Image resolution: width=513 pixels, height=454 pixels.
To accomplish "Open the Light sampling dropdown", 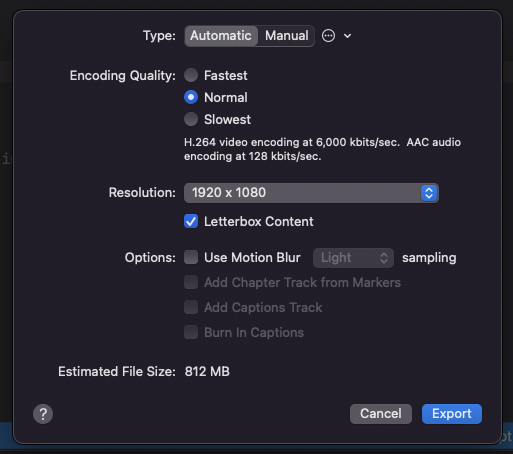I will 353,258.
